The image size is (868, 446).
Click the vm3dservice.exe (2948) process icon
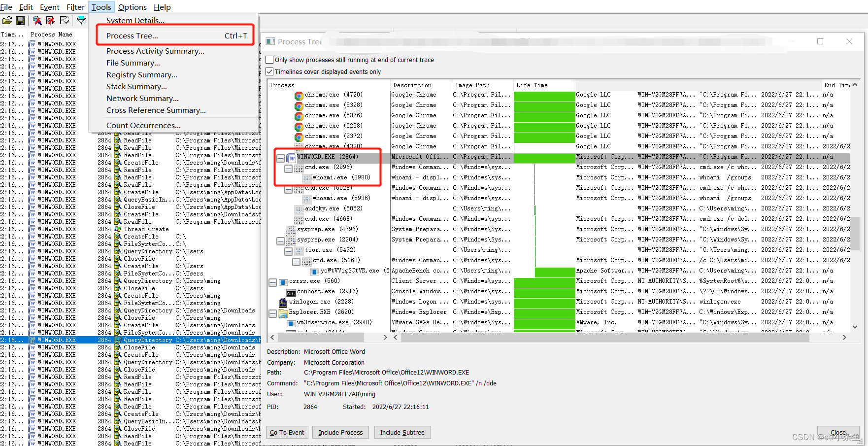click(291, 323)
